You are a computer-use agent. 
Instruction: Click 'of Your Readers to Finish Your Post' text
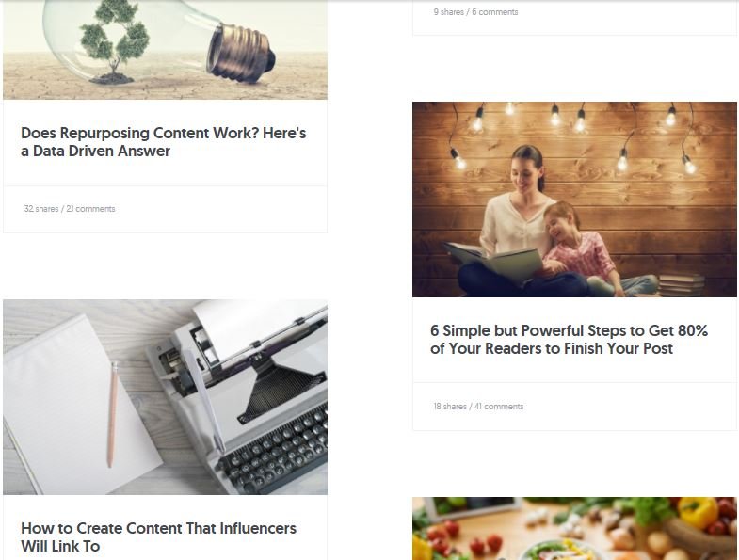[x=552, y=348]
